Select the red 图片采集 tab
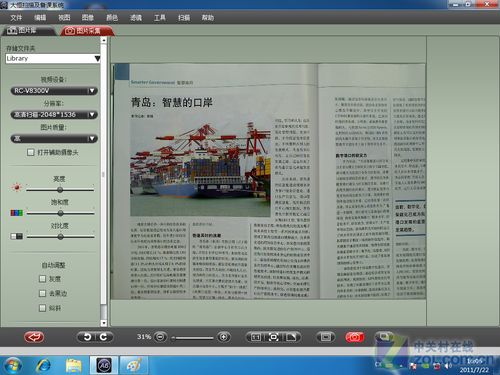Image resolution: width=500 pixels, height=375 pixels. click(87, 31)
